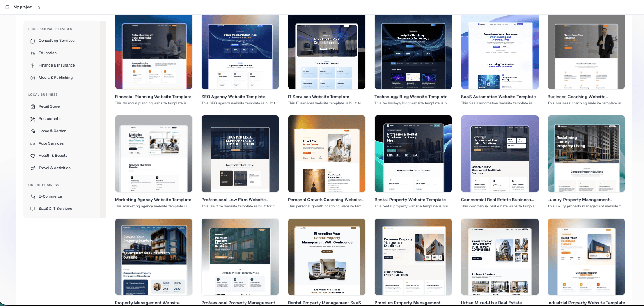Open the SaaS & IT Services category

click(55, 209)
